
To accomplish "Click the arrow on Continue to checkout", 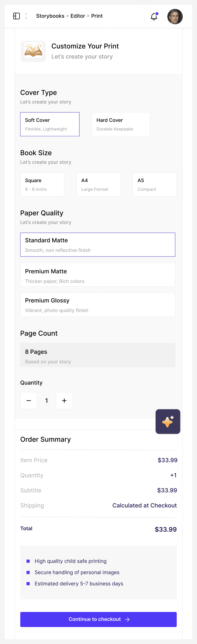I will click(127, 619).
